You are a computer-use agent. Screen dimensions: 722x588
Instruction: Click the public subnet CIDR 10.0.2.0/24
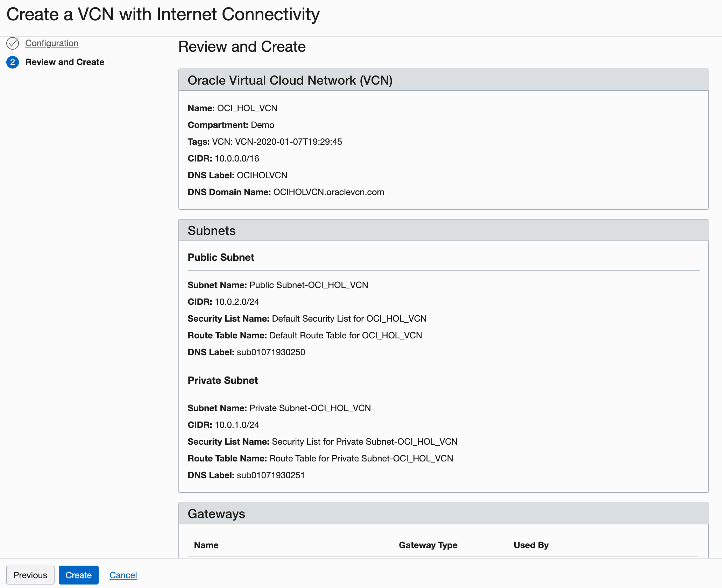click(237, 302)
